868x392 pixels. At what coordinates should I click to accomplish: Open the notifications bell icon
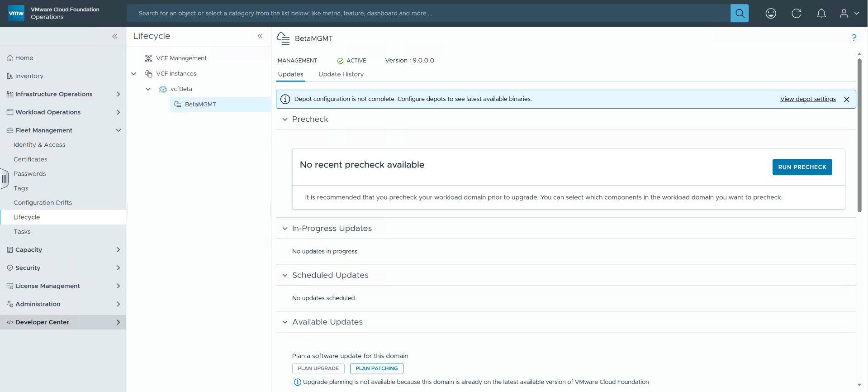pyautogui.click(x=821, y=14)
